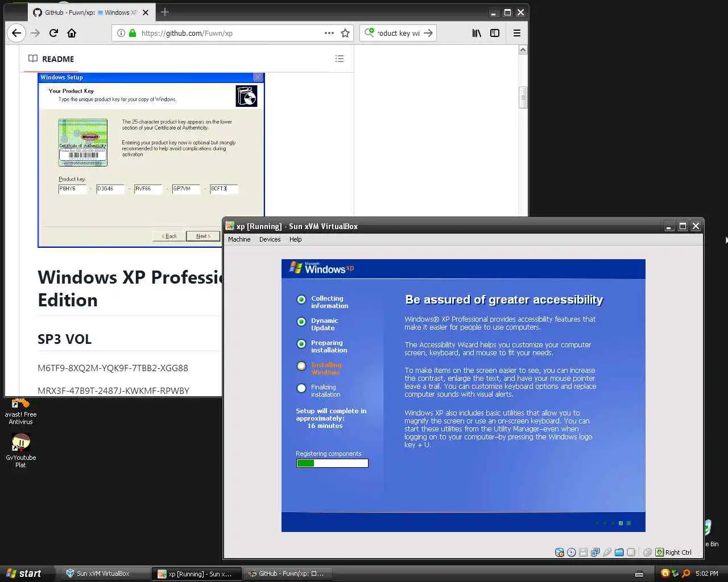Open the README outline list icon

click(x=340, y=59)
